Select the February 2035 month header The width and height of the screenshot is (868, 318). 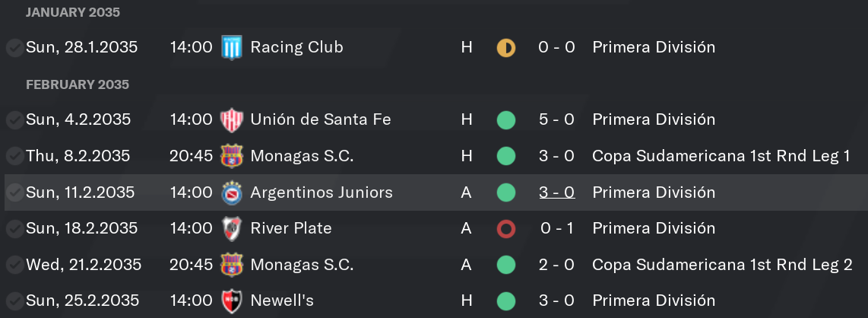[x=78, y=84]
